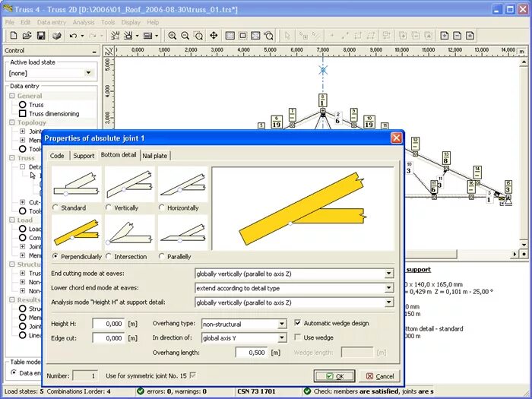532x399 pixels.
Task: Collapse the Load tree section
Action: click(12, 220)
